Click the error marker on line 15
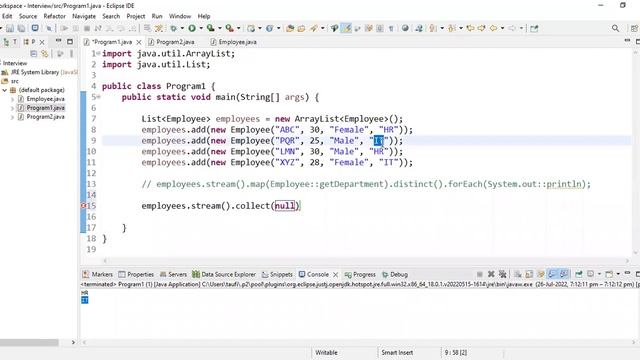Viewport: 640px width, 360px height. pyautogui.click(x=83, y=206)
